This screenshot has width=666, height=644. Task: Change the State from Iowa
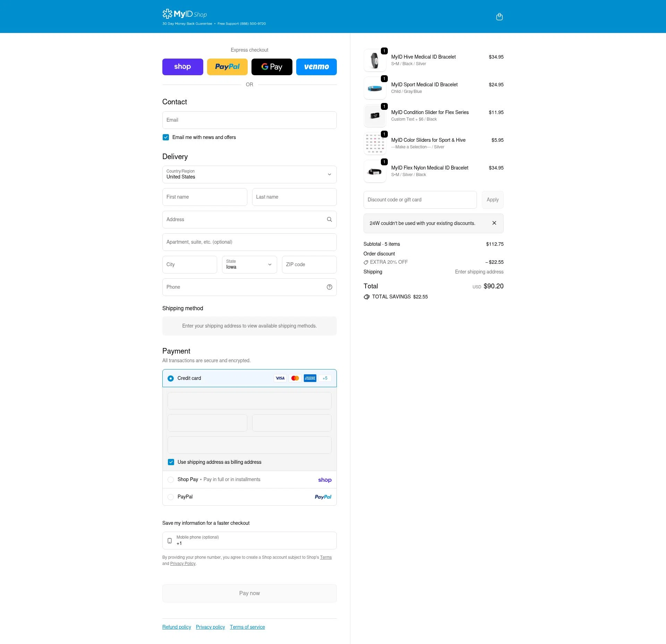click(x=249, y=264)
